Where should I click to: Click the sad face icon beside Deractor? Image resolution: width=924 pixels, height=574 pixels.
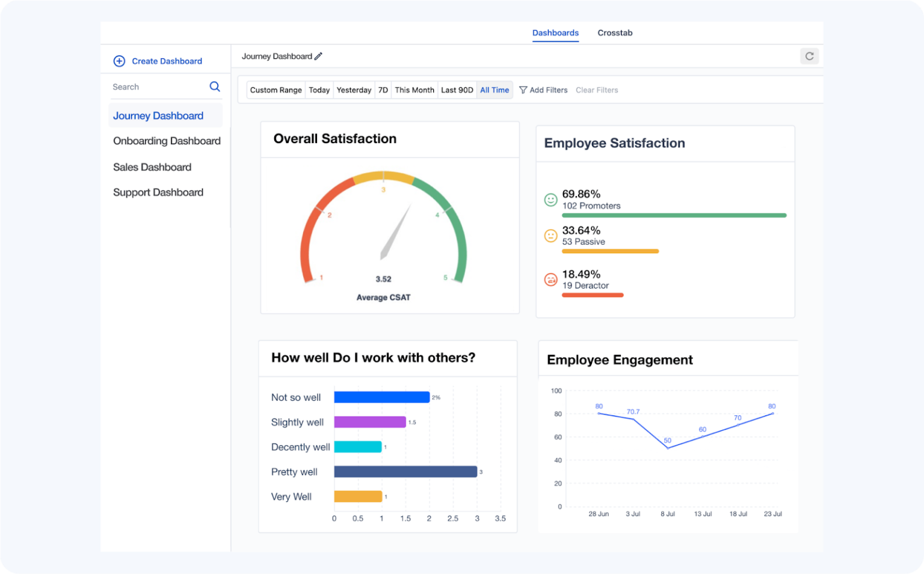click(x=551, y=279)
